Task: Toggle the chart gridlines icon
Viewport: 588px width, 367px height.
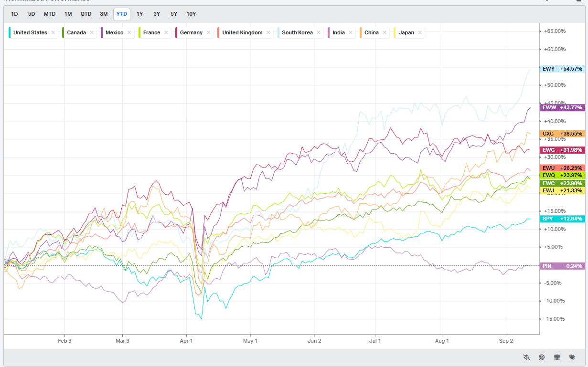Action: tap(557, 357)
